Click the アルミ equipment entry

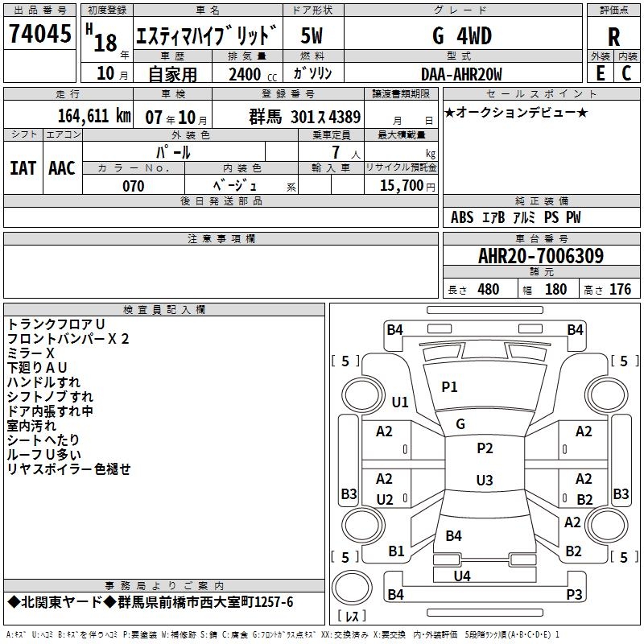tap(524, 217)
